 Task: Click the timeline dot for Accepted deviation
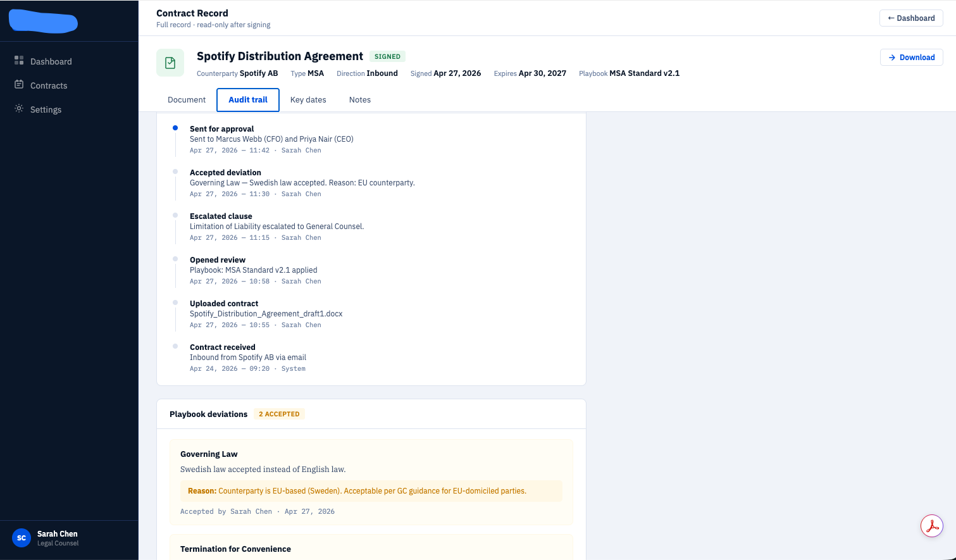(x=175, y=171)
